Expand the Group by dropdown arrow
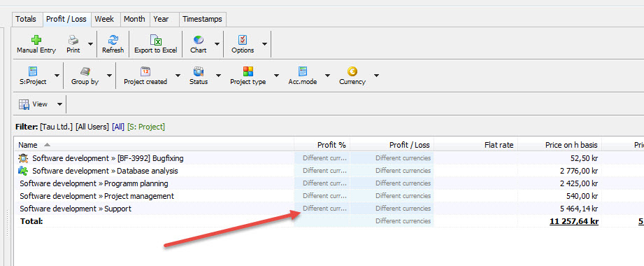 click(x=109, y=75)
